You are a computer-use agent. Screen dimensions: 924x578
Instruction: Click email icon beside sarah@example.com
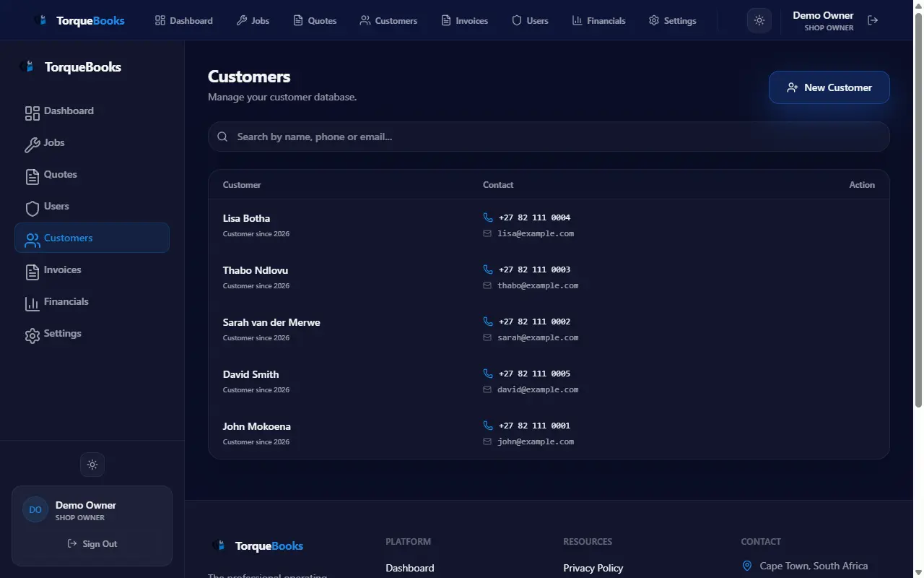pyautogui.click(x=487, y=337)
